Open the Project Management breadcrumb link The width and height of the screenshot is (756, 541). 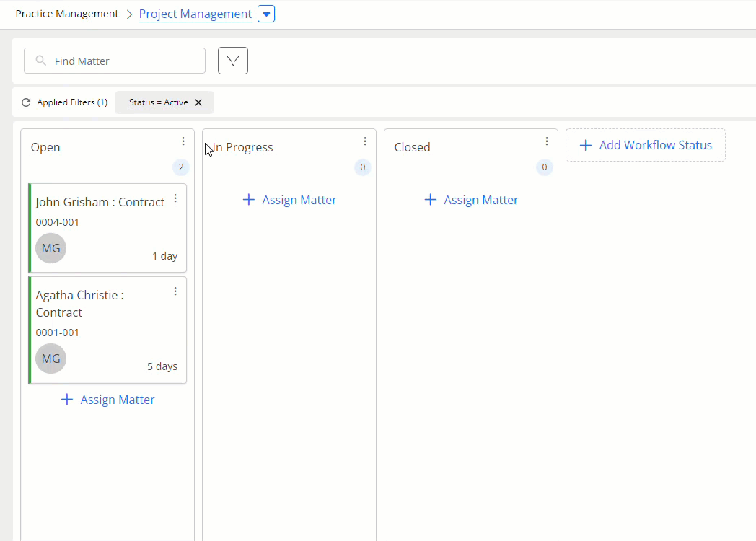pyautogui.click(x=195, y=14)
